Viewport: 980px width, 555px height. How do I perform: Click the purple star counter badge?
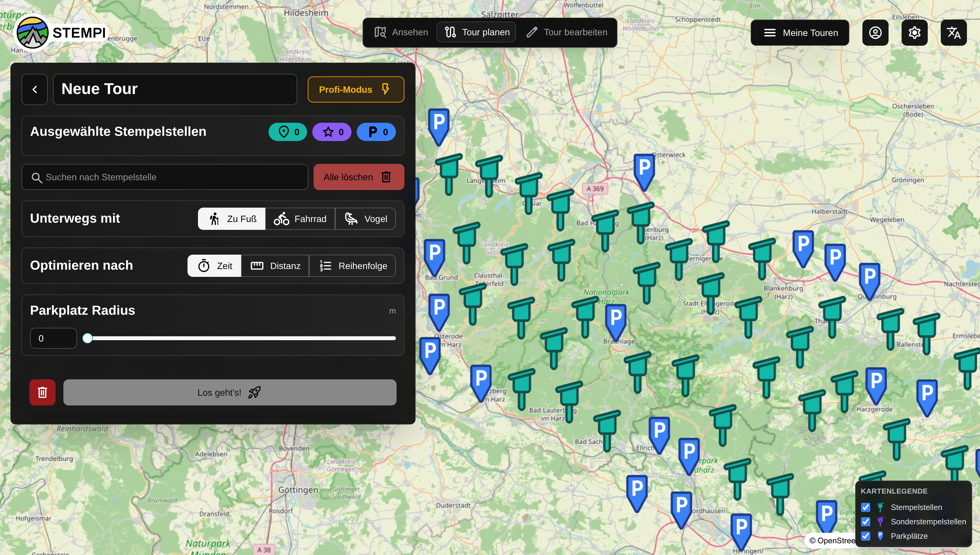click(x=332, y=132)
